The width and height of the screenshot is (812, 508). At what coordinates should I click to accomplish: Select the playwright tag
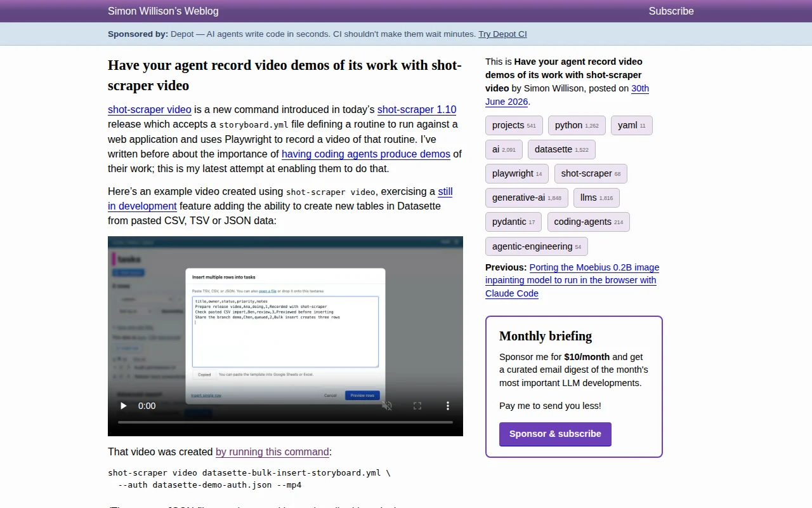coord(517,174)
